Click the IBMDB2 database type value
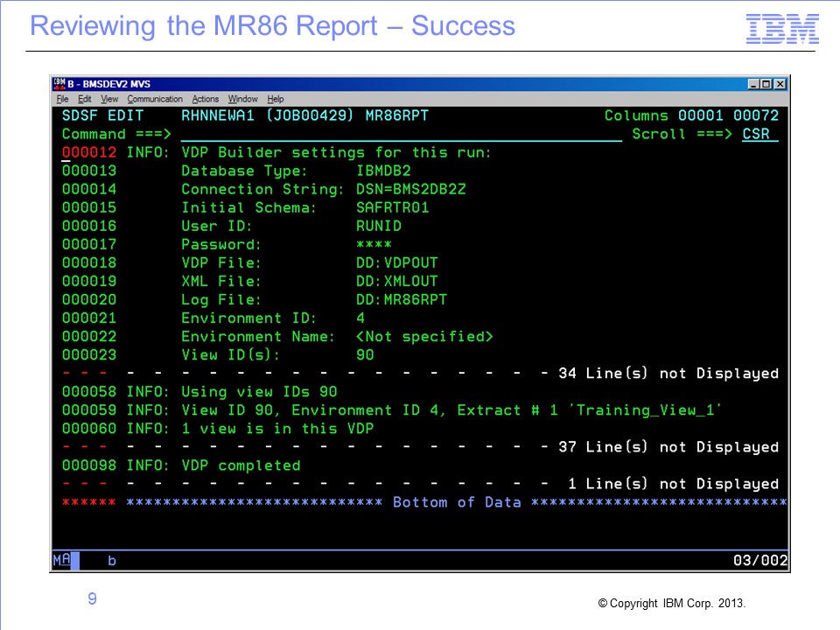 [383, 171]
